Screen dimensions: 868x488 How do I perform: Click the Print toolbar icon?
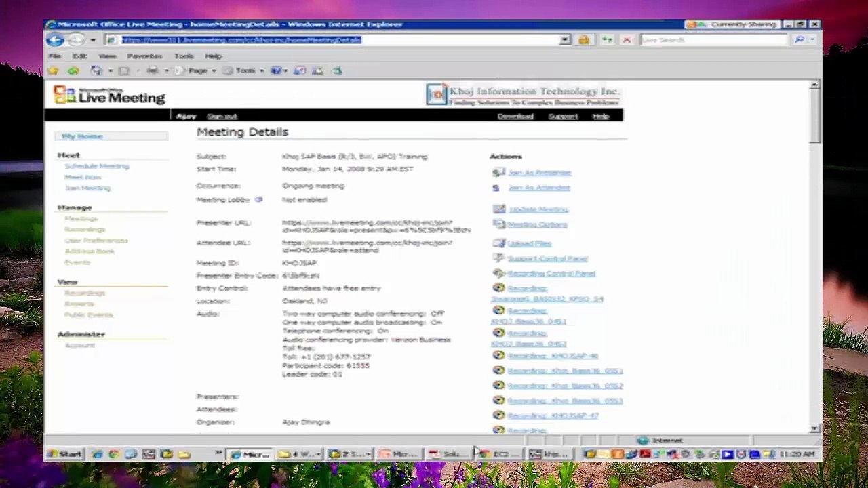[153, 70]
